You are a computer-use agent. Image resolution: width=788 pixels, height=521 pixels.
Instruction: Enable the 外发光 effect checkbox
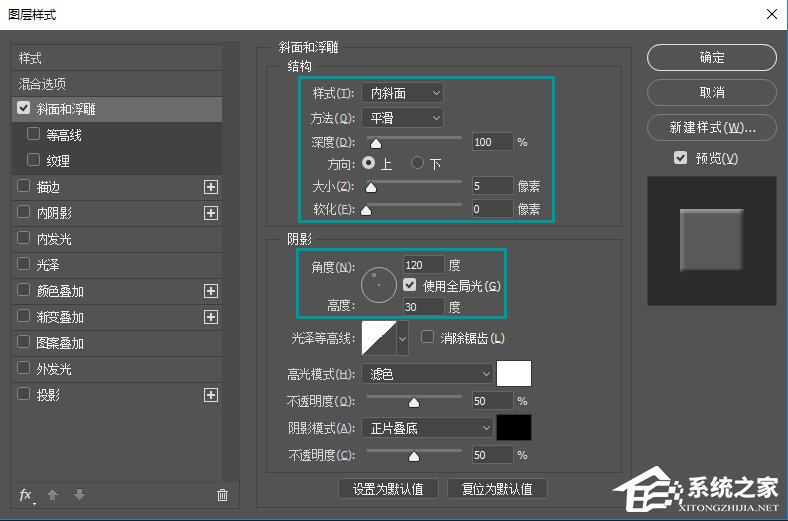coord(24,368)
